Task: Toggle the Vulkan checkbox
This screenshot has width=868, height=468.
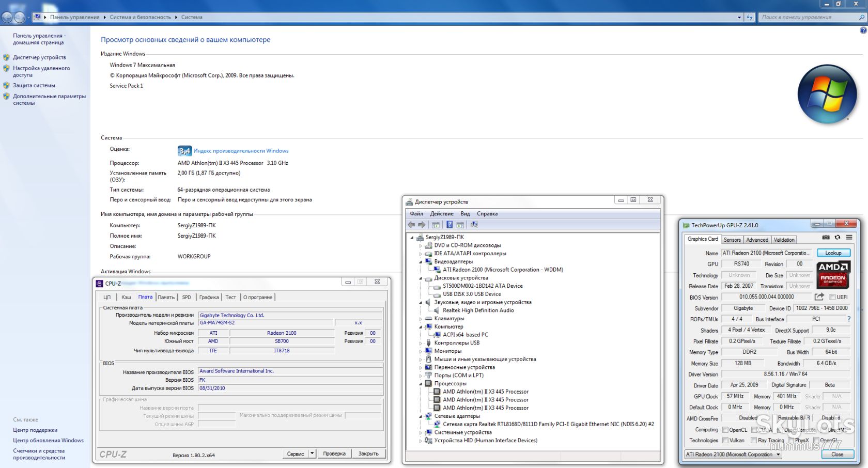Action: [725, 441]
